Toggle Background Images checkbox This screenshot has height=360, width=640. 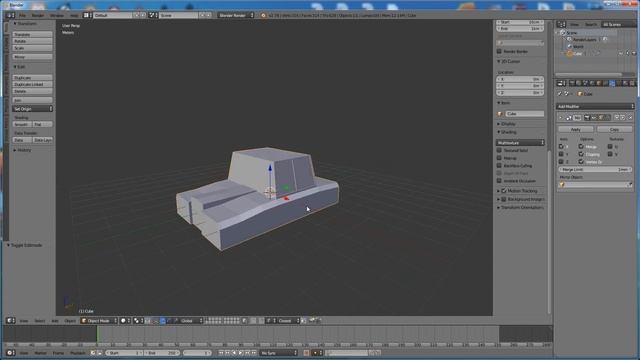tap(504, 199)
